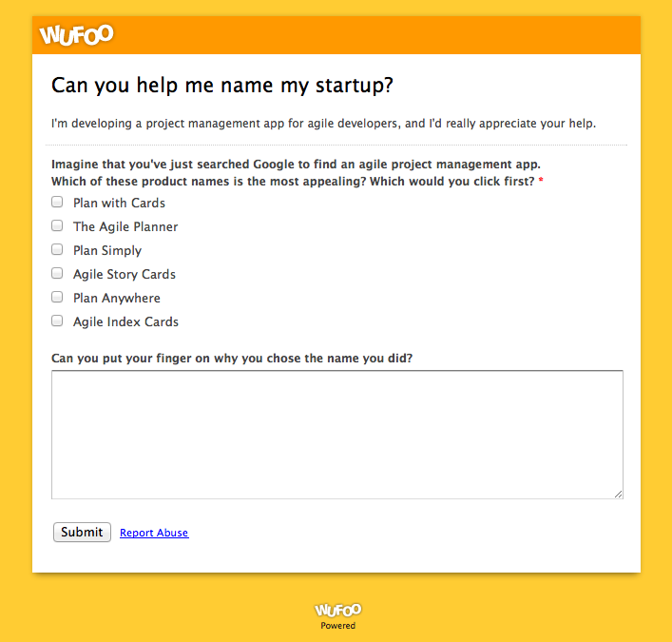The image size is (672, 642).
Task: Tick the checkbox for 'The Agile Planner'
Action: coord(57,225)
